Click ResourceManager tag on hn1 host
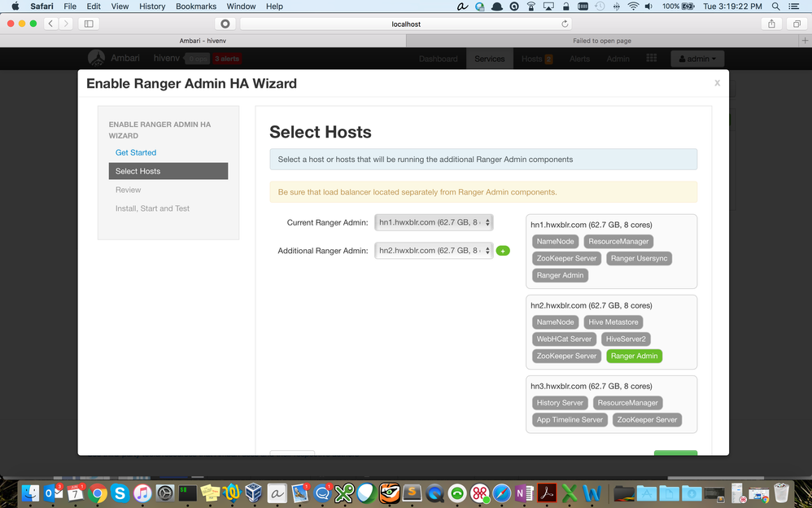812x508 pixels. pos(618,242)
